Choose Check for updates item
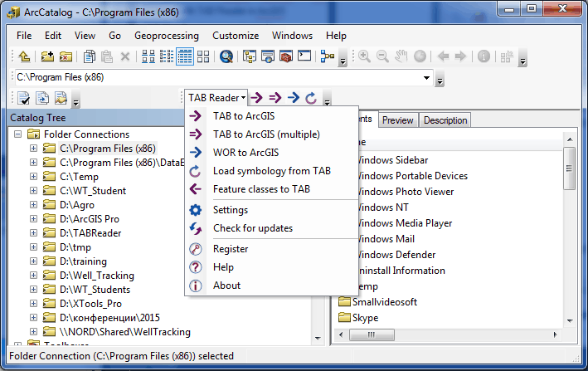Viewport: 588px width, 371px height. [271, 228]
